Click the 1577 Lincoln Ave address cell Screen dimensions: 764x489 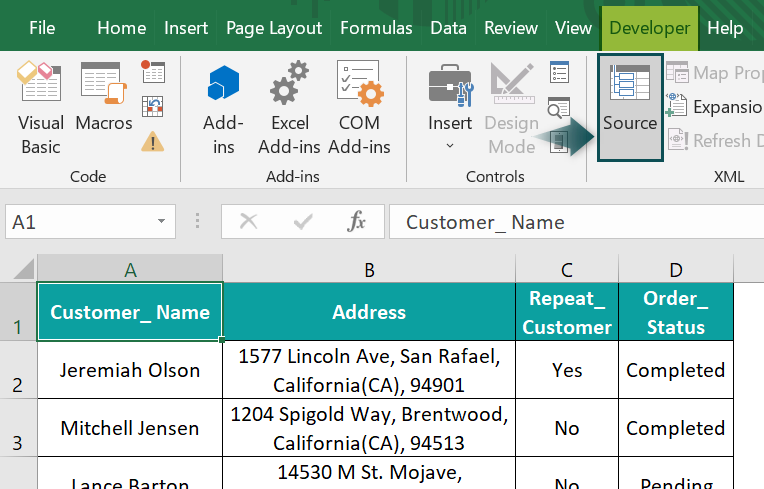369,370
